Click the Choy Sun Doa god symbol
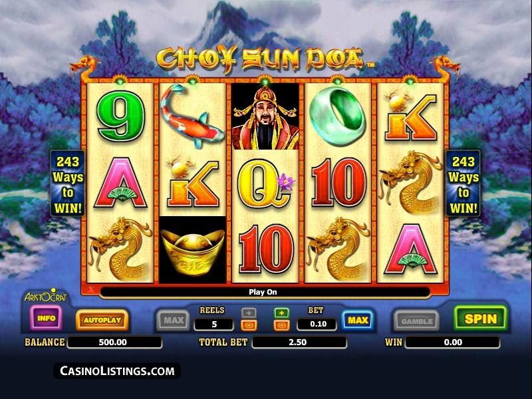532x399 pixels. pyautogui.click(x=265, y=117)
